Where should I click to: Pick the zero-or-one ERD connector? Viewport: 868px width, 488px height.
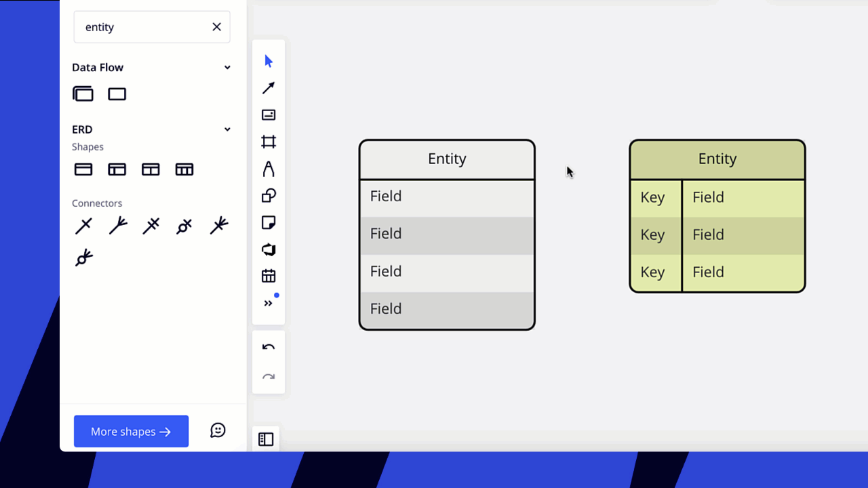(x=183, y=226)
